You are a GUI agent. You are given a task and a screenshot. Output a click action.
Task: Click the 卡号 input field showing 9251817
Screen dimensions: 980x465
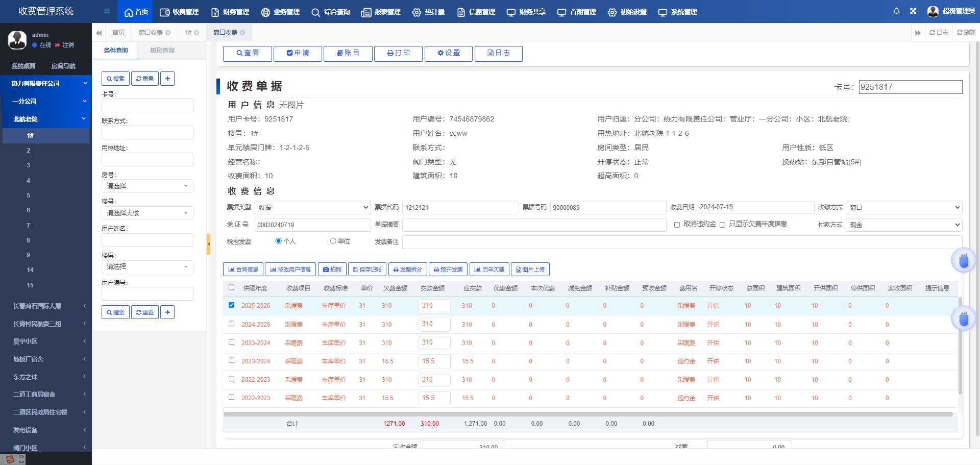coord(911,87)
